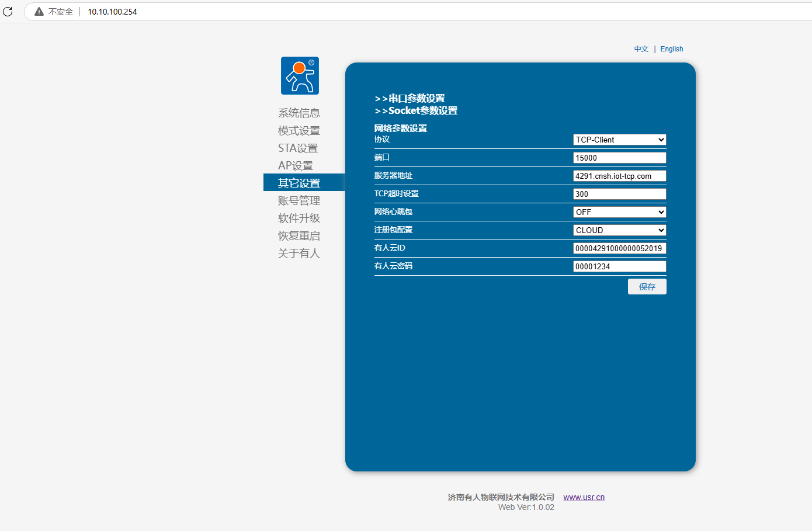
Task: Click the 端口 port input field
Action: pos(619,158)
